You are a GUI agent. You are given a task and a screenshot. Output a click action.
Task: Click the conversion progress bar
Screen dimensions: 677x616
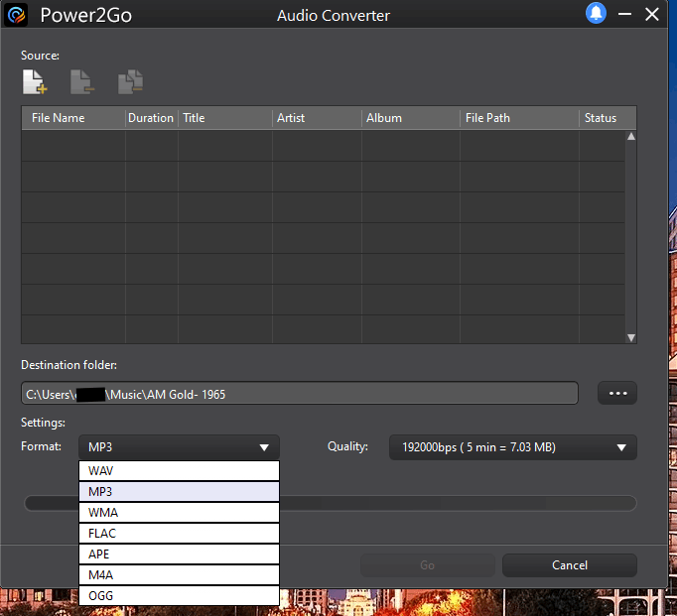click(331, 503)
